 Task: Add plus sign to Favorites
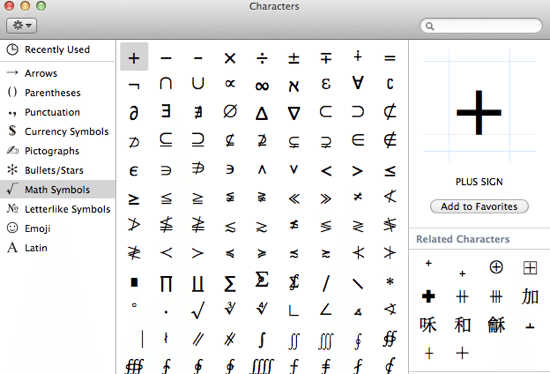coord(479,206)
